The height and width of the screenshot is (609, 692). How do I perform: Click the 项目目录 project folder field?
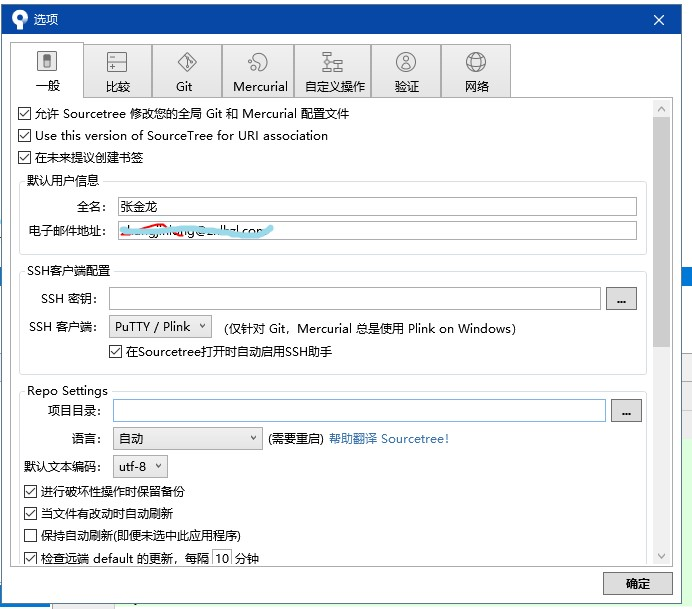tap(359, 411)
